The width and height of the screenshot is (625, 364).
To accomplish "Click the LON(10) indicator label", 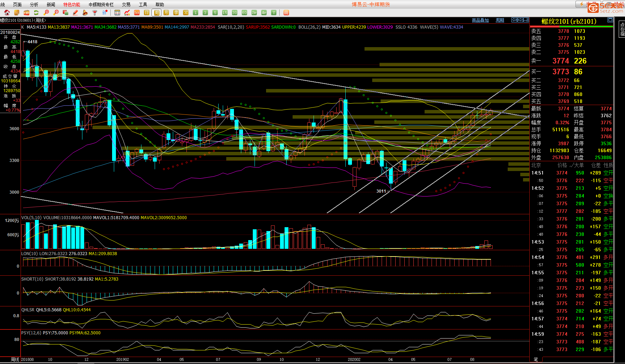I will 30,254.
